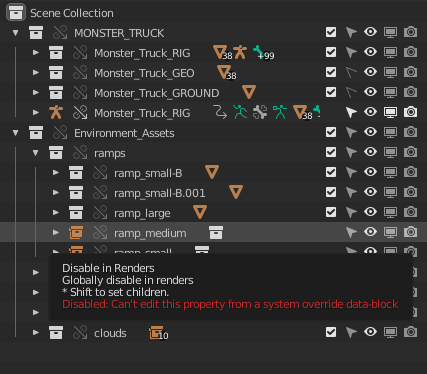Expand the ramp_small-B collection
This screenshot has width=427, height=374.
pos(56,173)
